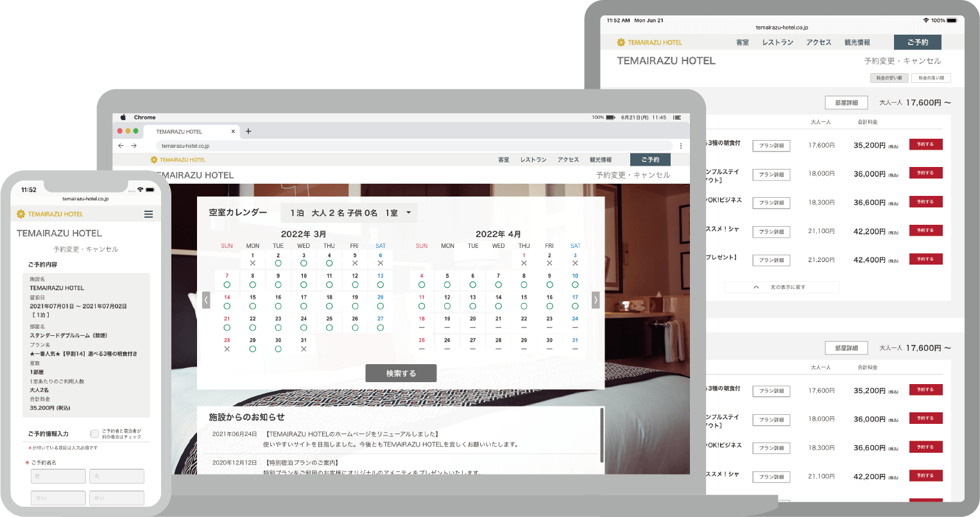The image size is (980, 517).
Task: Open アクセス in the laptop site navigation
Action: pos(568,160)
